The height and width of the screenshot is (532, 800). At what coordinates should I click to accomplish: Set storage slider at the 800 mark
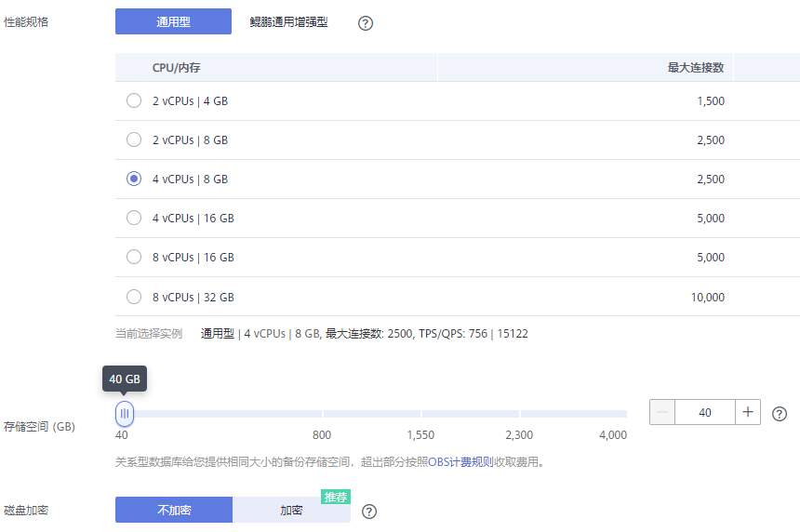pos(322,414)
